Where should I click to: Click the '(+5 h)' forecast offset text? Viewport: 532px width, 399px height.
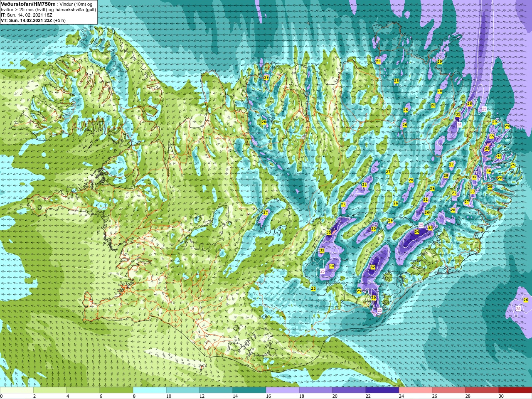click(60, 20)
